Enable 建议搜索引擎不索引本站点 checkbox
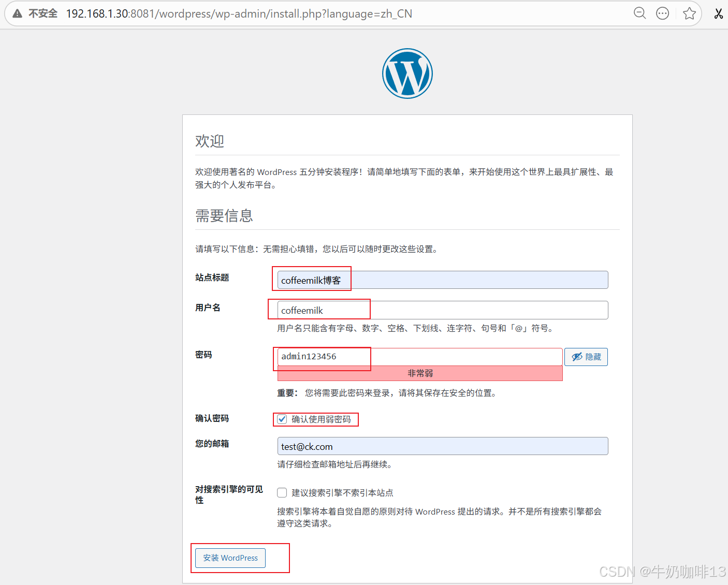The image size is (728, 585). click(x=282, y=492)
